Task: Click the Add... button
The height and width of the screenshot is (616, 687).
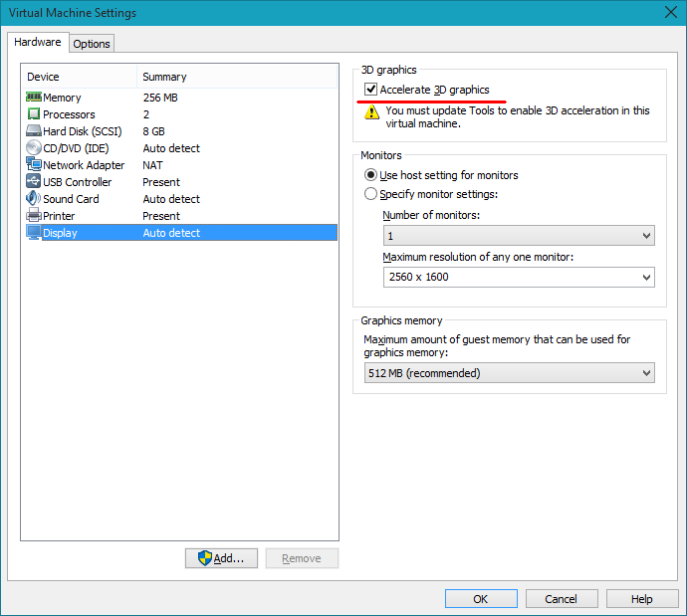Action: [x=221, y=558]
